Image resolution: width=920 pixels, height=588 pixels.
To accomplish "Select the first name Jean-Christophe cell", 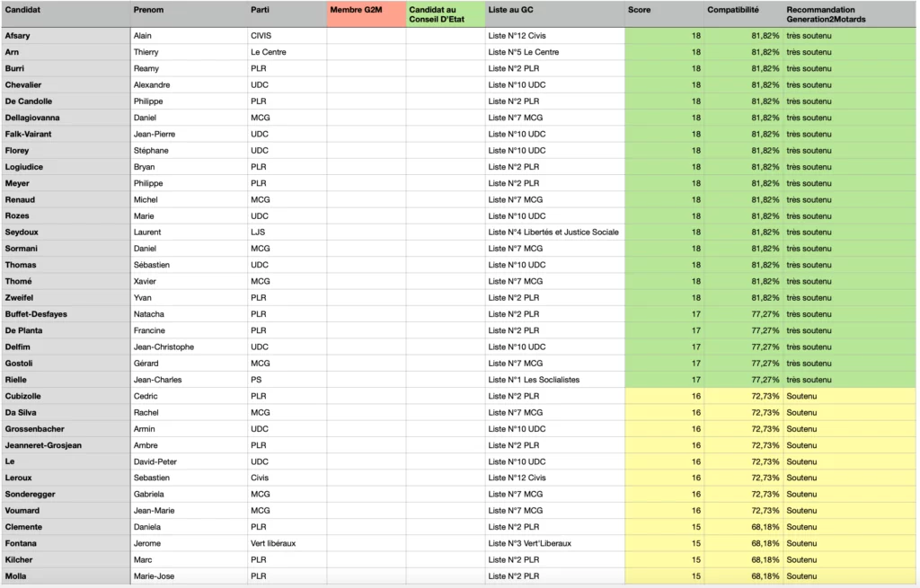I will 188,347.
